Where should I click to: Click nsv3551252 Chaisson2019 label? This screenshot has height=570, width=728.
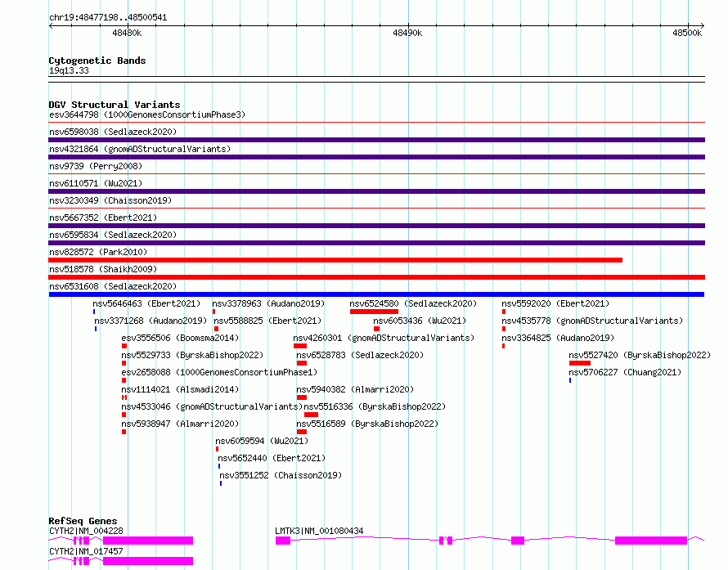click(x=281, y=475)
